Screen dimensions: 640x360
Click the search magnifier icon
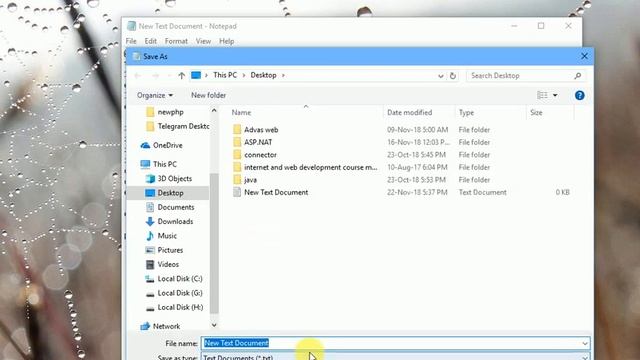pyautogui.click(x=578, y=76)
